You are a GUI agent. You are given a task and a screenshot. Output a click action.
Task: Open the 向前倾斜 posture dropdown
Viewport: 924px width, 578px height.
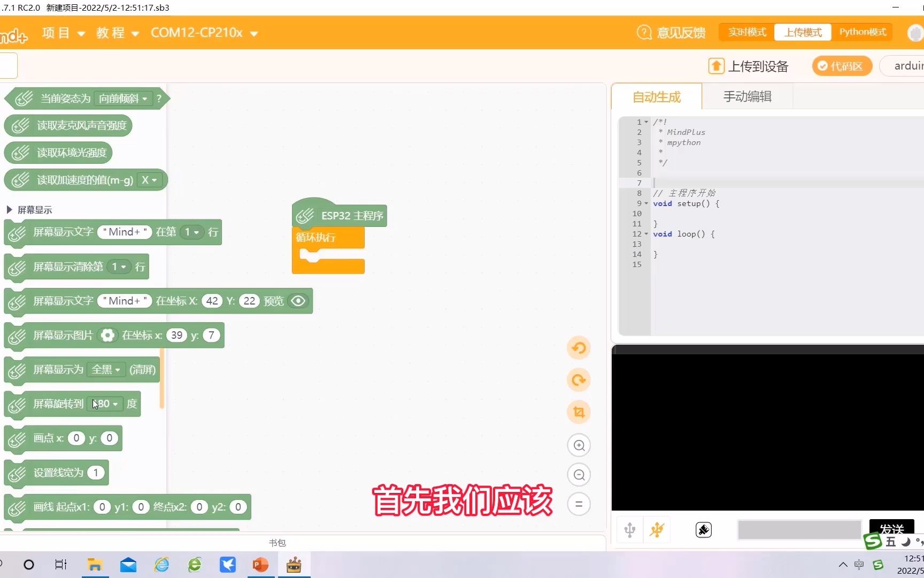coord(123,98)
